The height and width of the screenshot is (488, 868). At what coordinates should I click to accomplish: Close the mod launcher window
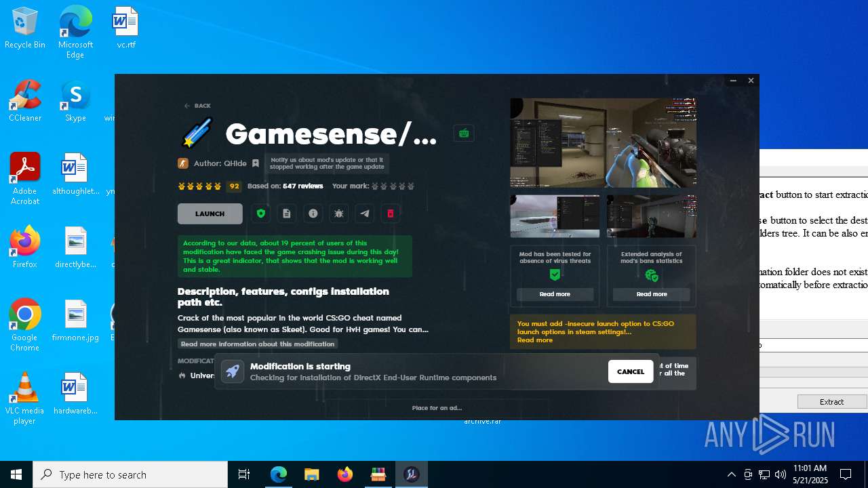click(x=751, y=81)
